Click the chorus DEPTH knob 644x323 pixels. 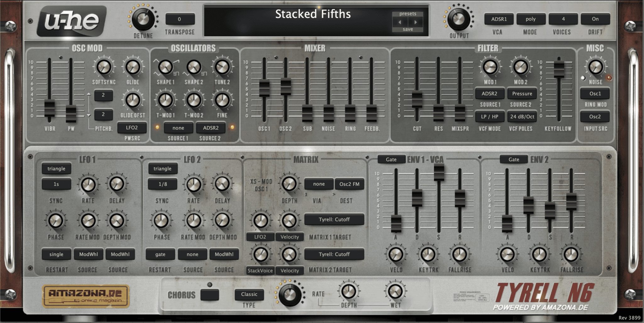pos(349,292)
